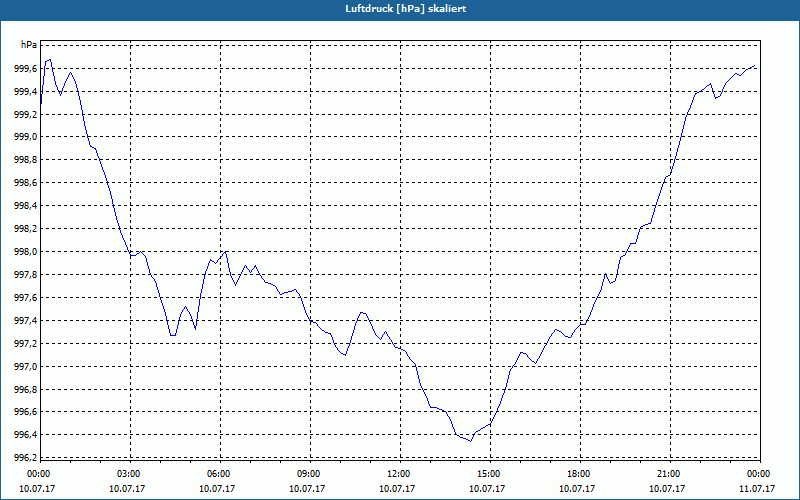
Task: Select the 997,0 y-axis value
Action: [x=26, y=367]
